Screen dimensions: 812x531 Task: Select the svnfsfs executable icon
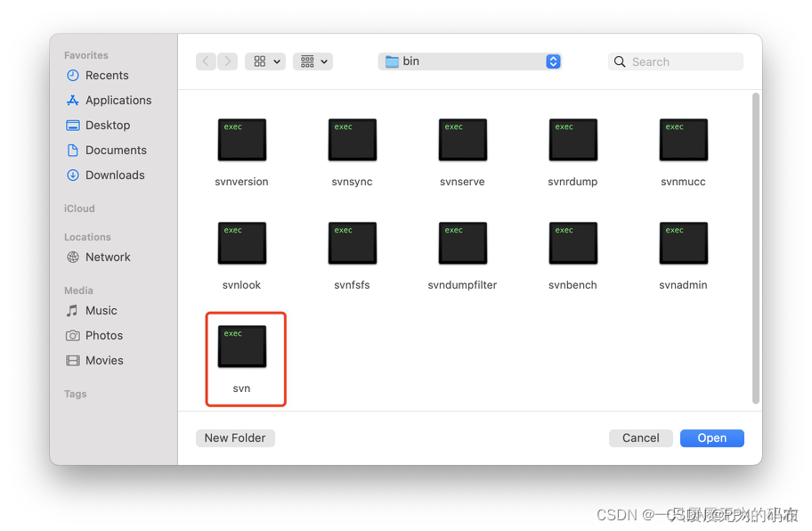(353, 243)
